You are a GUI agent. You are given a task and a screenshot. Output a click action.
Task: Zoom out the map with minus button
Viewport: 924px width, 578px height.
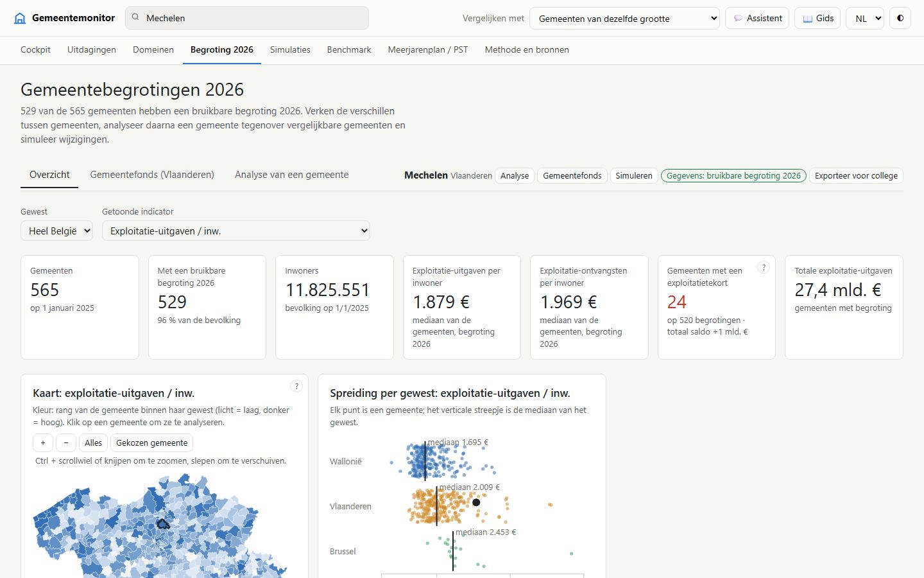[x=66, y=442]
